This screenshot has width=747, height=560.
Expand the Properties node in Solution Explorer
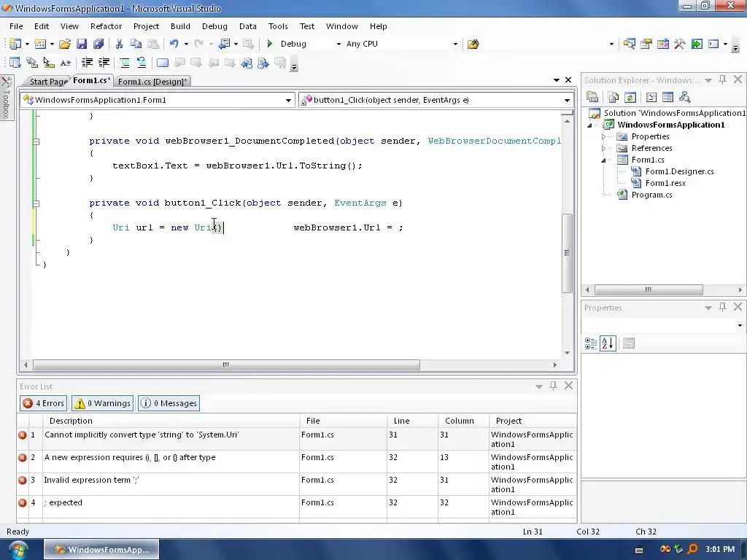click(603, 136)
